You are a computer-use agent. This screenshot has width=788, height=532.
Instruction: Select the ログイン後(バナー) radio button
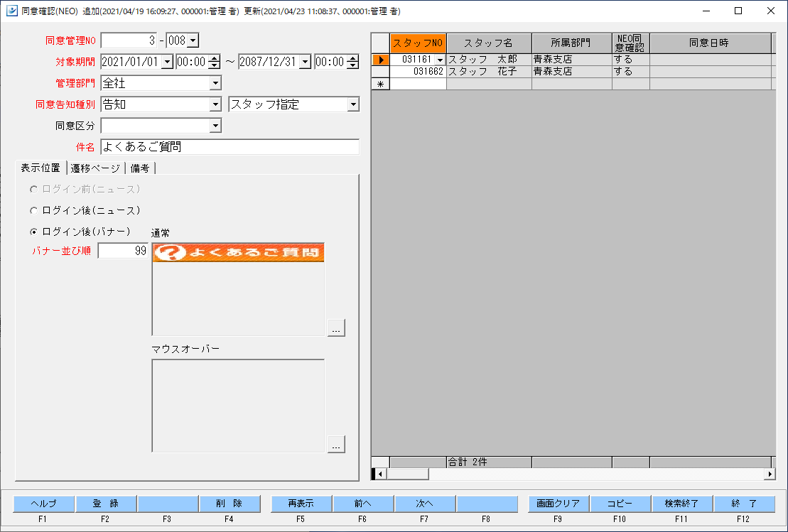[33, 232]
